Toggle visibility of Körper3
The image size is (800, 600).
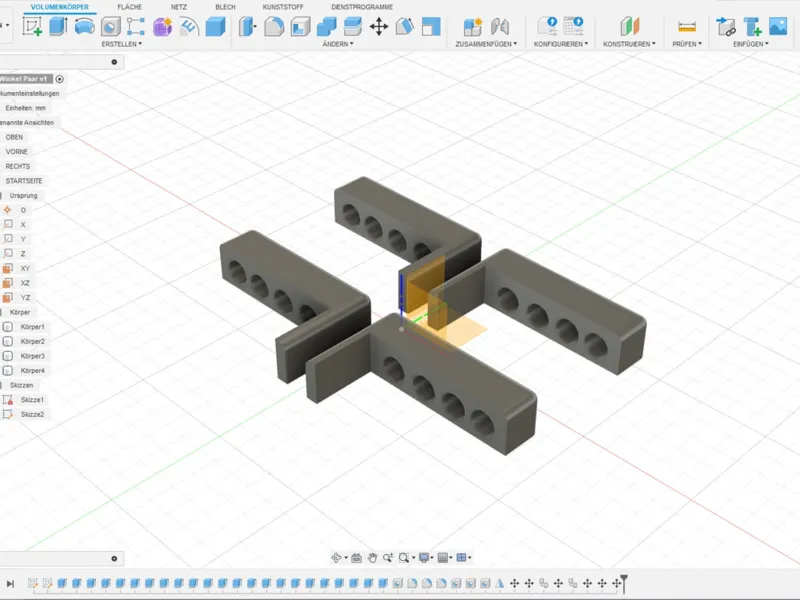(8, 356)
